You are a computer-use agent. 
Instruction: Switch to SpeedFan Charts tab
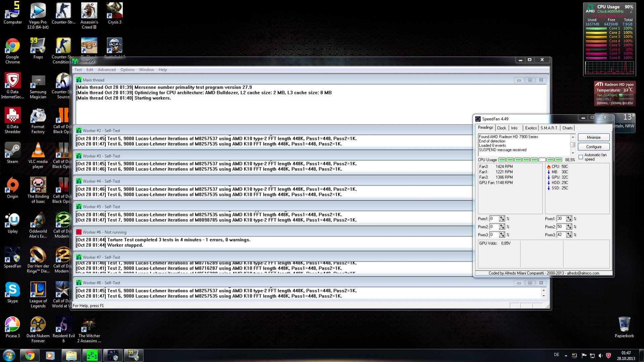click(x=567, y=128)
